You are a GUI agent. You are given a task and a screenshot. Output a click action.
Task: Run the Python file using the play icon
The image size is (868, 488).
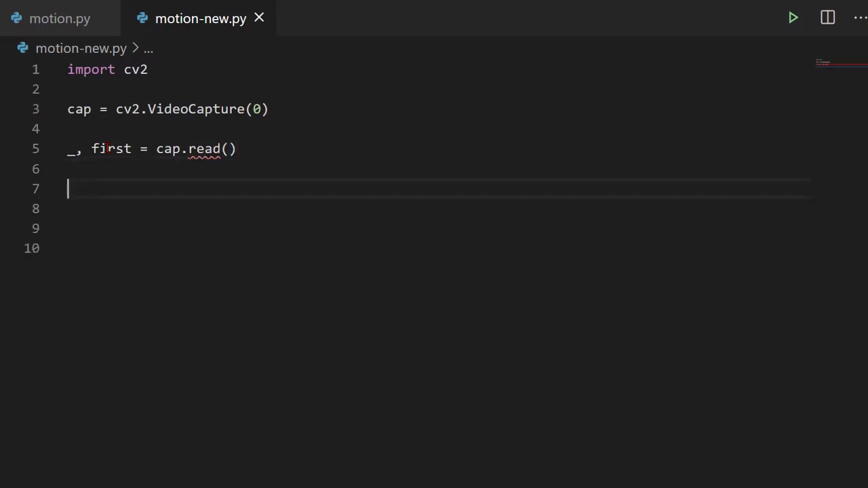793,18
